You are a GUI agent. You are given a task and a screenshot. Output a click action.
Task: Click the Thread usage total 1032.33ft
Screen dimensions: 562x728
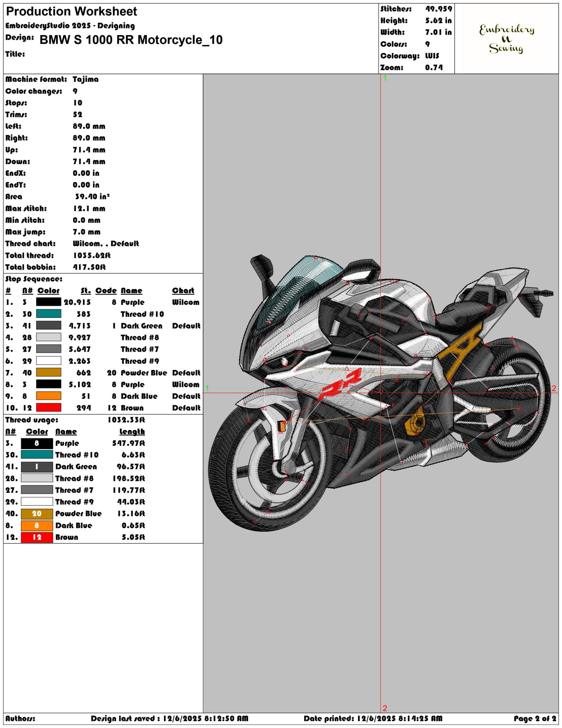(126, 420)
